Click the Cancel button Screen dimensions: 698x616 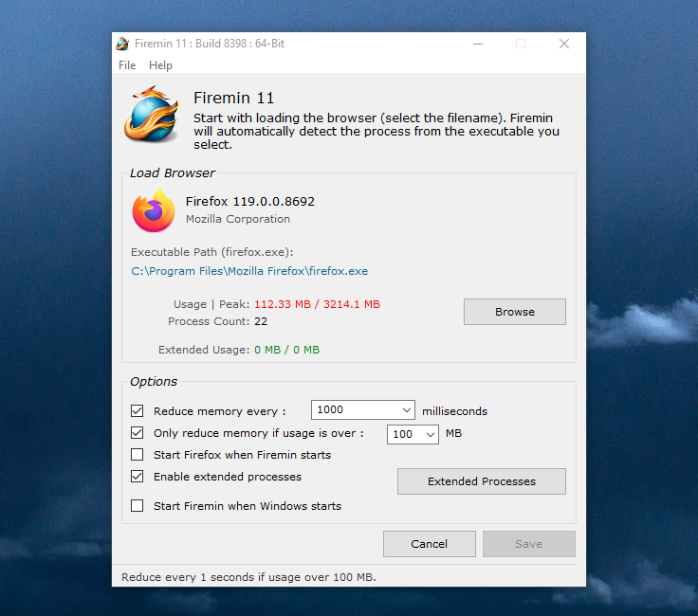click(429, 544)
